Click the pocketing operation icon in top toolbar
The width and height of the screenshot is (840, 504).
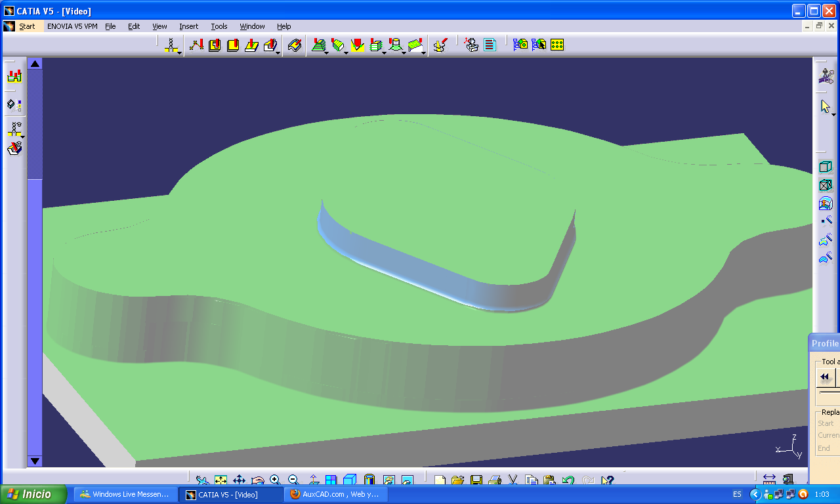point(215,45)
